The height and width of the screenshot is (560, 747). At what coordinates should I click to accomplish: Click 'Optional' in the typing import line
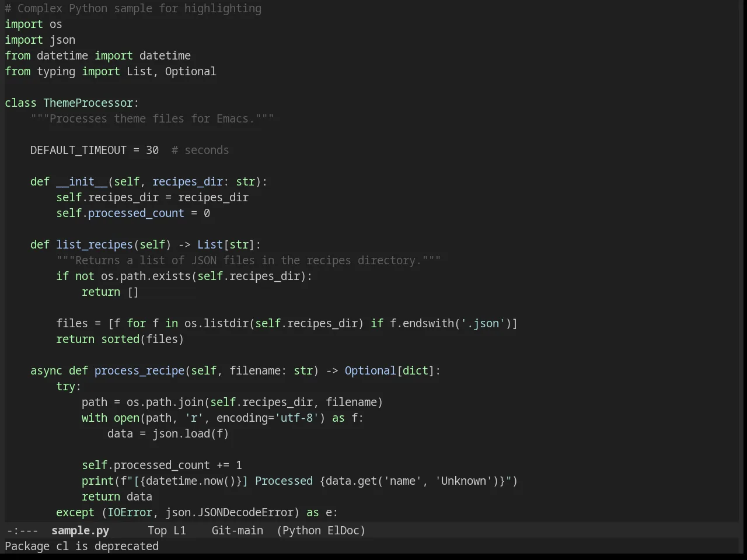(x=190, y=72)
